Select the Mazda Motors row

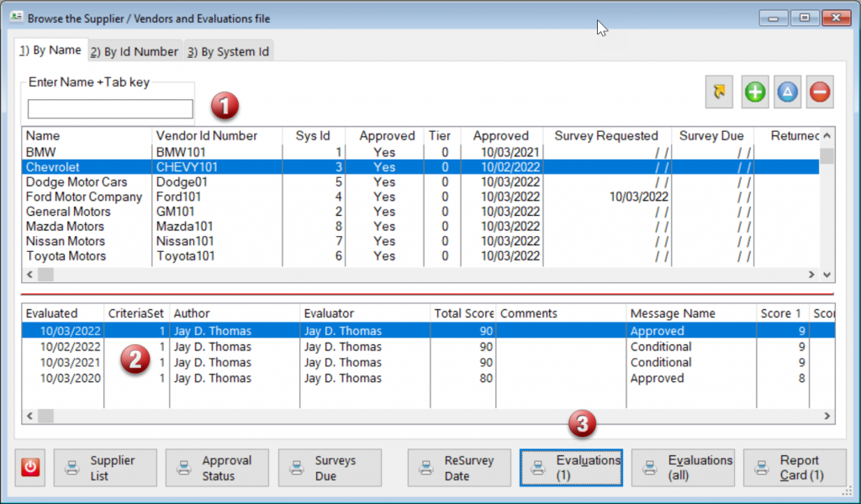[x=420, y=226]
